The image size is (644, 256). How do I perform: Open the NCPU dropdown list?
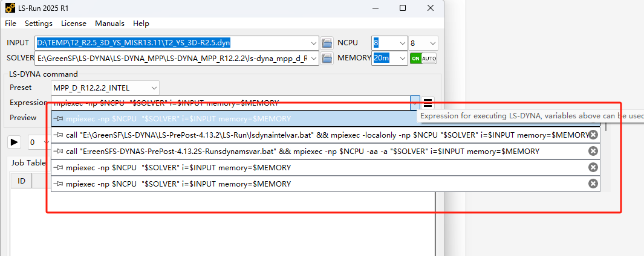pos(403,43)
